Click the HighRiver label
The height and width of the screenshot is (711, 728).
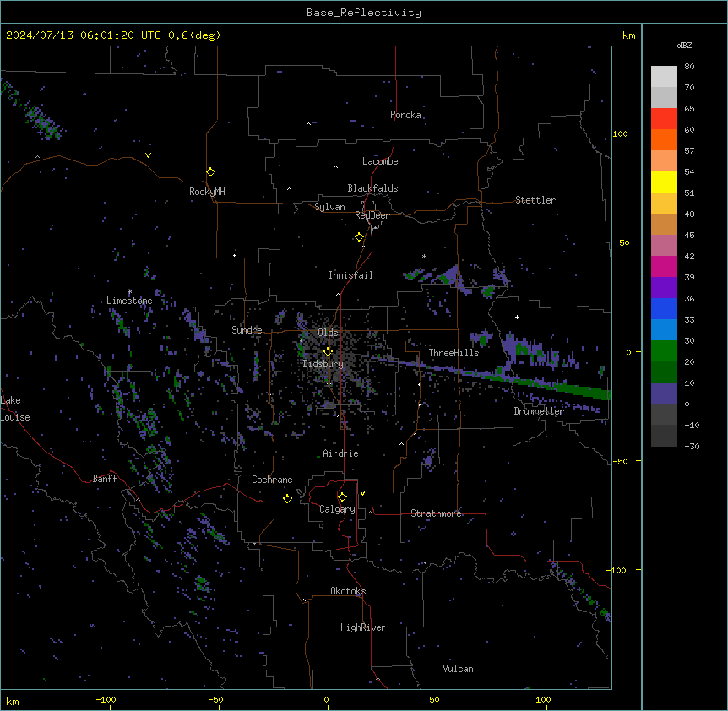(x=363, y=627)
